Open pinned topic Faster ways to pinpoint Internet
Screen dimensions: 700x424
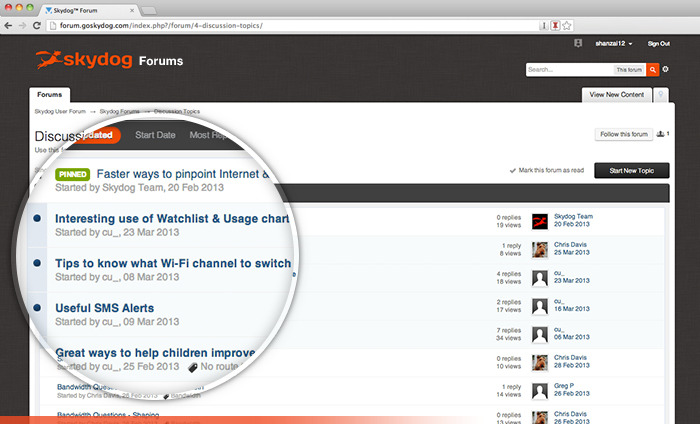tap(183, 174)
